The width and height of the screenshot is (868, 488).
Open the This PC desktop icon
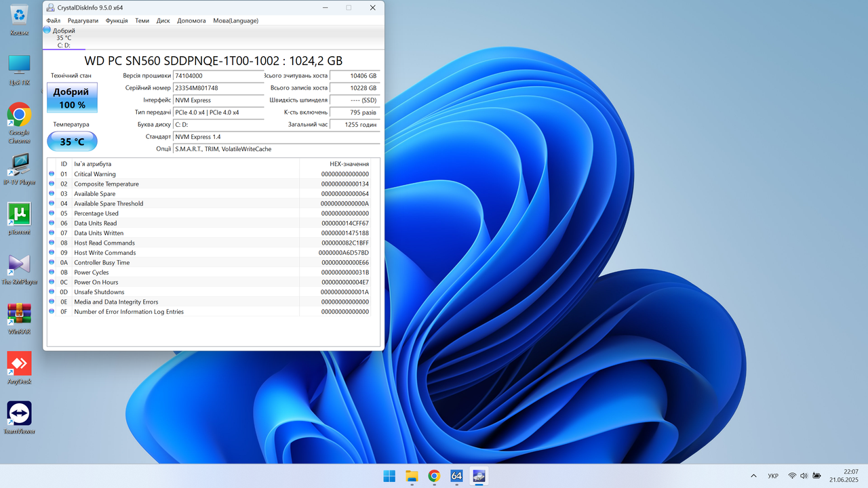coord(19,70)
